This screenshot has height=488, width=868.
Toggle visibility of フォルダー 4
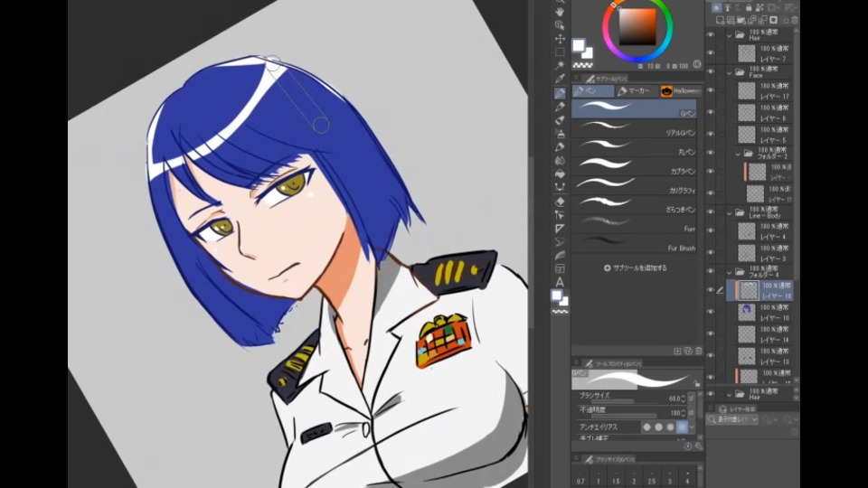pyautogui.click(x=711, y=271)
